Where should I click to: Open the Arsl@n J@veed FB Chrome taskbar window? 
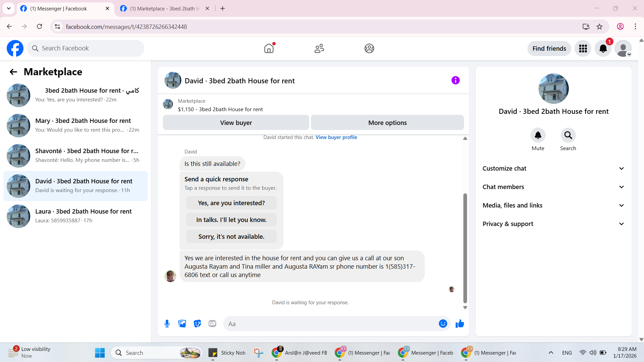[299, 353]
